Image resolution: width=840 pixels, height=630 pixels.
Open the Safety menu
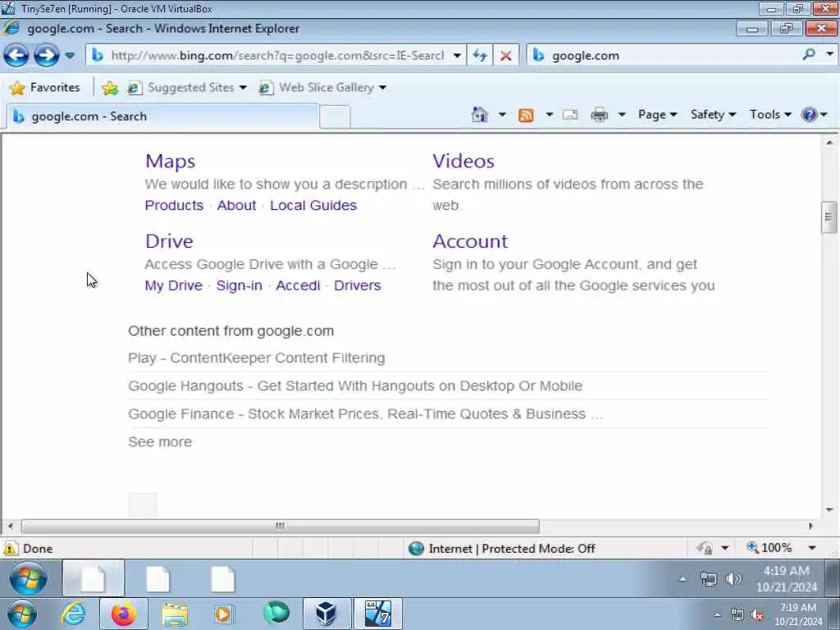point(713,115)
